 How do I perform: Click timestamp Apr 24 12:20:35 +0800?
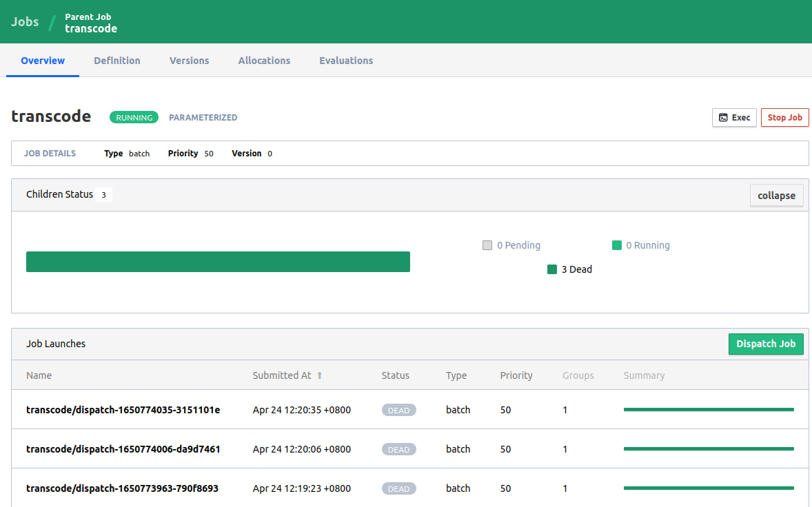point(301,410)
